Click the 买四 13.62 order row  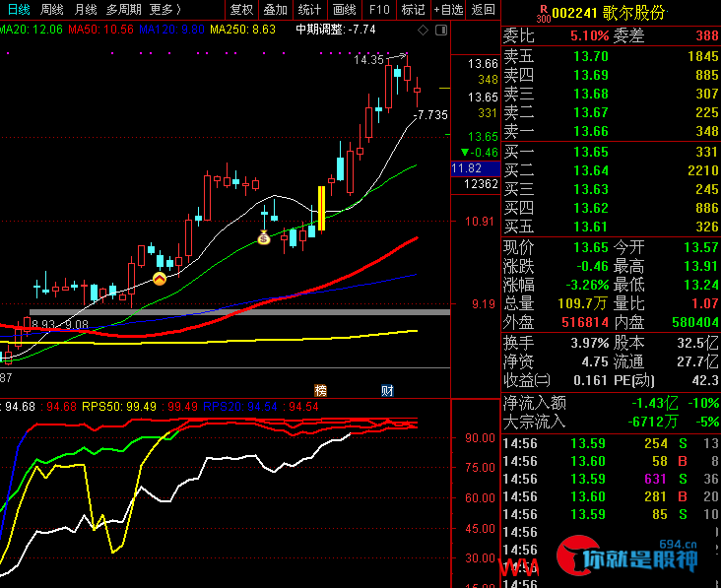click(611, 208)
